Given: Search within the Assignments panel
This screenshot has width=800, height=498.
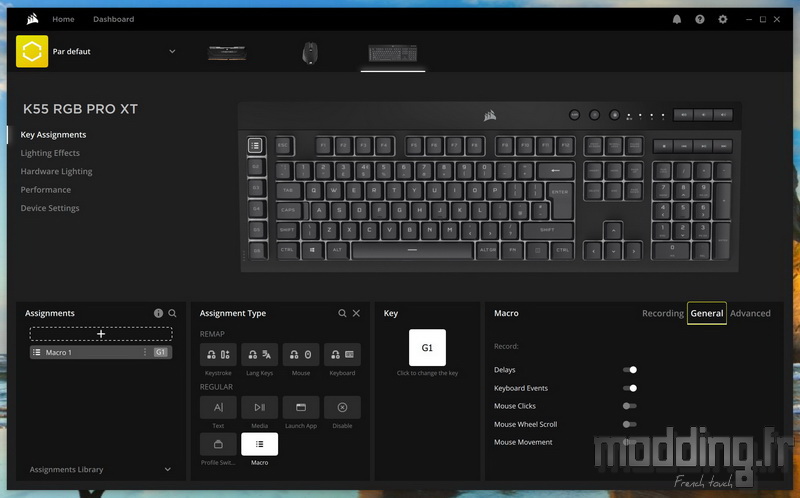Looking at the screenshot, I should point(172,313).
